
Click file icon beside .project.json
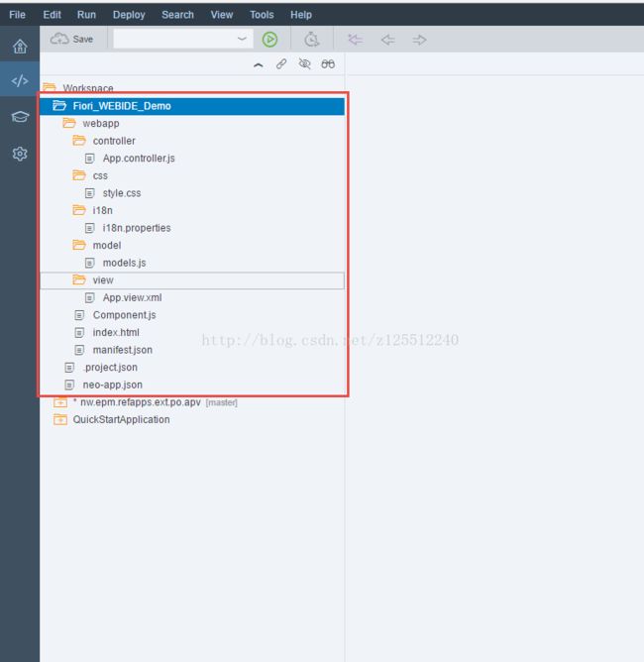point(69,368)
